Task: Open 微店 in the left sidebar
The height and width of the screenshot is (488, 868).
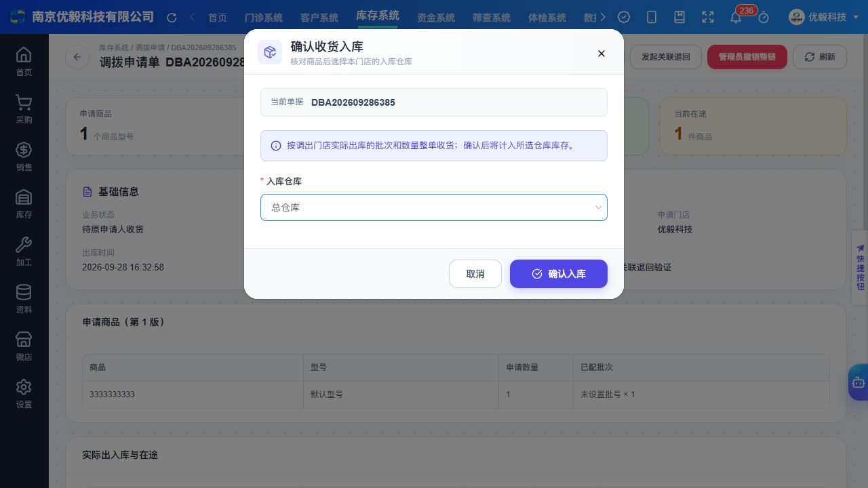Action: tap(24, 346)
